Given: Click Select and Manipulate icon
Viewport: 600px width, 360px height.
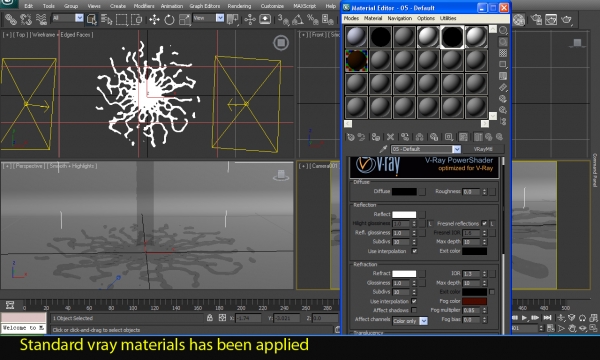Looking at the screenshot, I should coord(250,19).
